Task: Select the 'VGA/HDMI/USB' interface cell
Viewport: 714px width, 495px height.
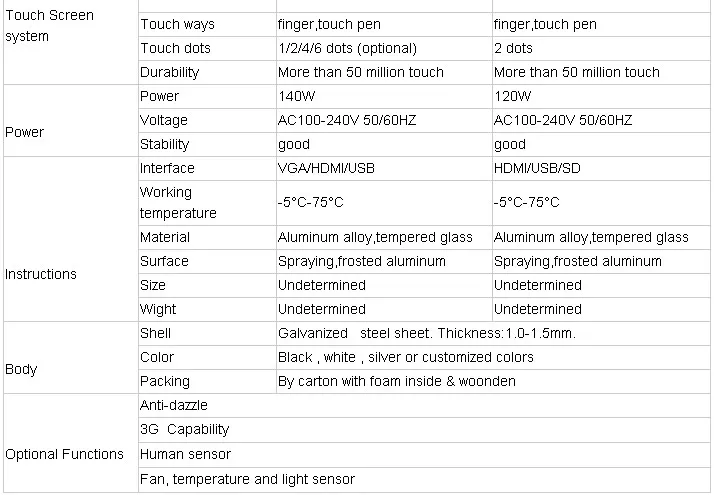Action: pos(384,168)
